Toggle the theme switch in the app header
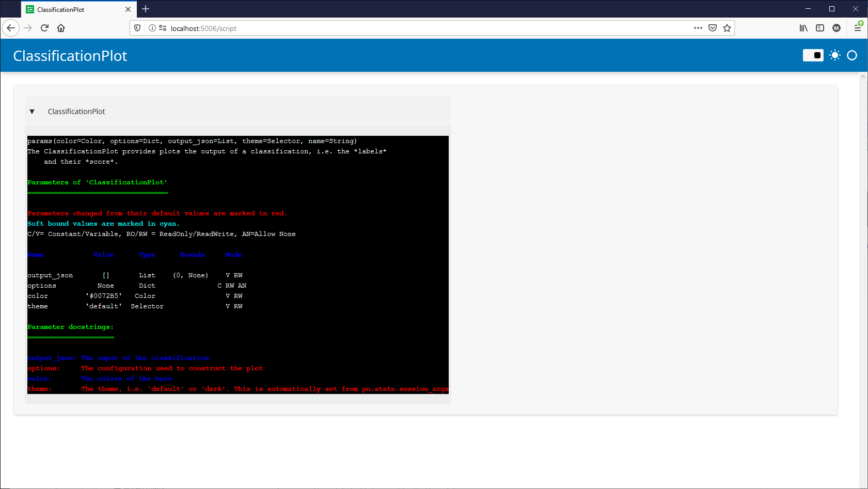This screenshot has height=489, width=868. point(813,55)
